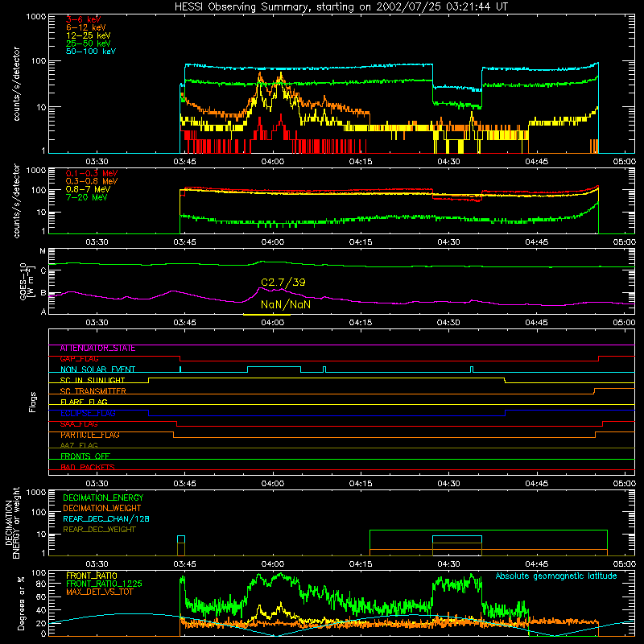Select the ATTENUATOR_STATE flag label
Screen dimensions: 644x644
pyautogui.click(x=97, y=349)
